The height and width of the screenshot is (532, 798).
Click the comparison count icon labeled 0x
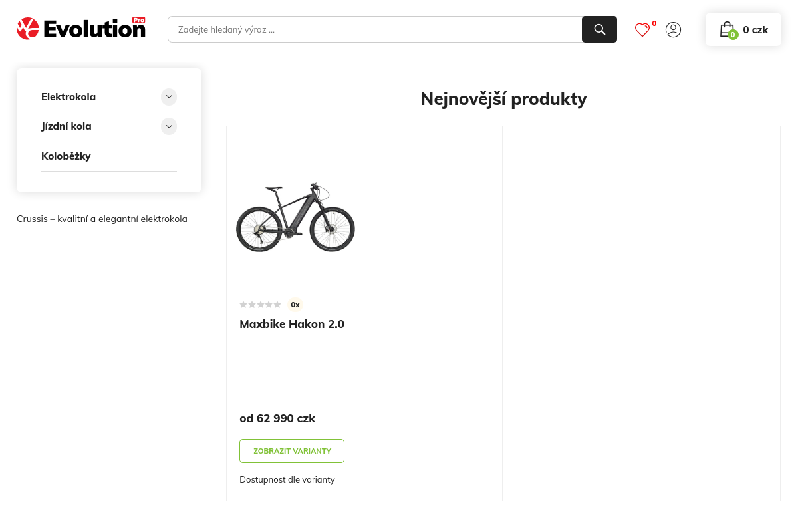[x=295, y=305]
